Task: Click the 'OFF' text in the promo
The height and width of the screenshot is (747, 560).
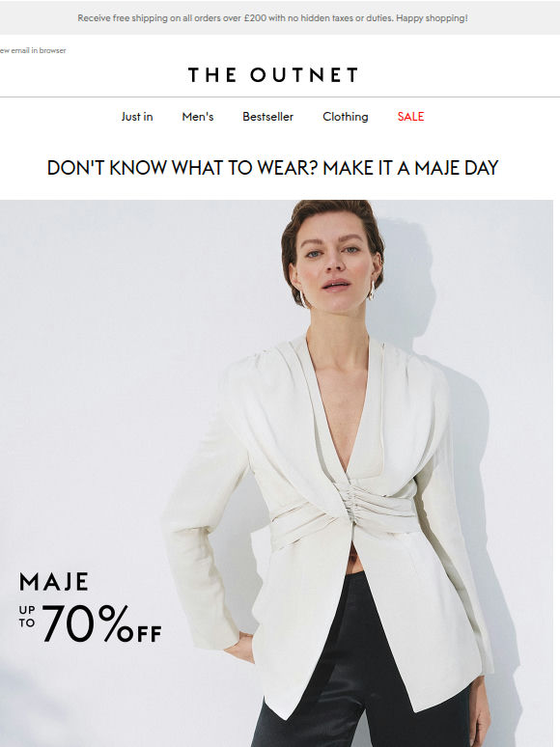Action: click(140, 634)
